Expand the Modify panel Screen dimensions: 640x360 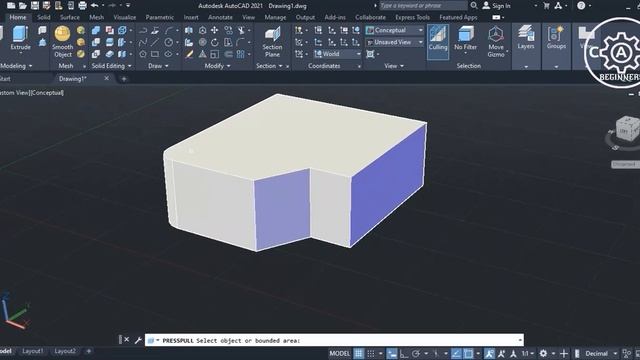218,66
